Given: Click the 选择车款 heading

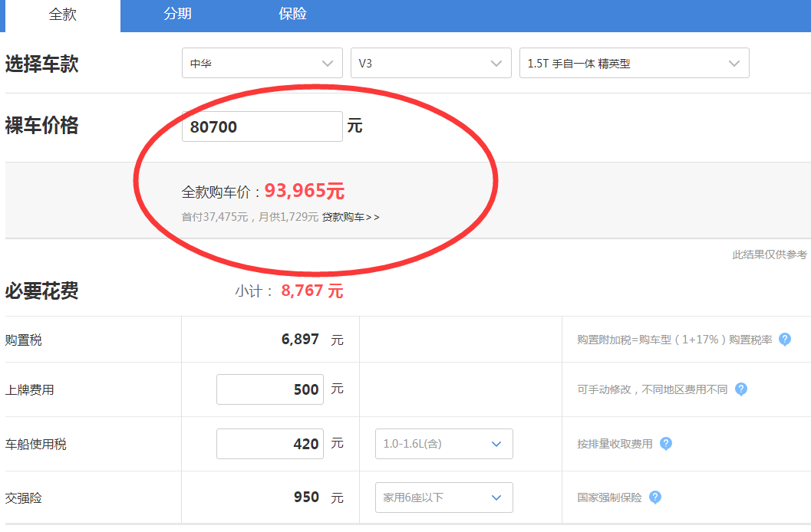Looking at the screenshot, I should pos(42,64).
